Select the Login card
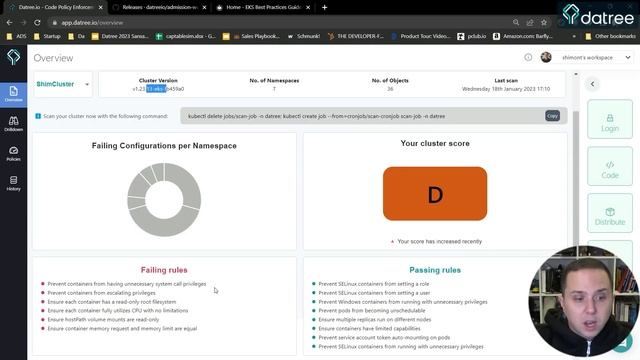This screenshot has height=360, width=640. (x=610, y=119)
